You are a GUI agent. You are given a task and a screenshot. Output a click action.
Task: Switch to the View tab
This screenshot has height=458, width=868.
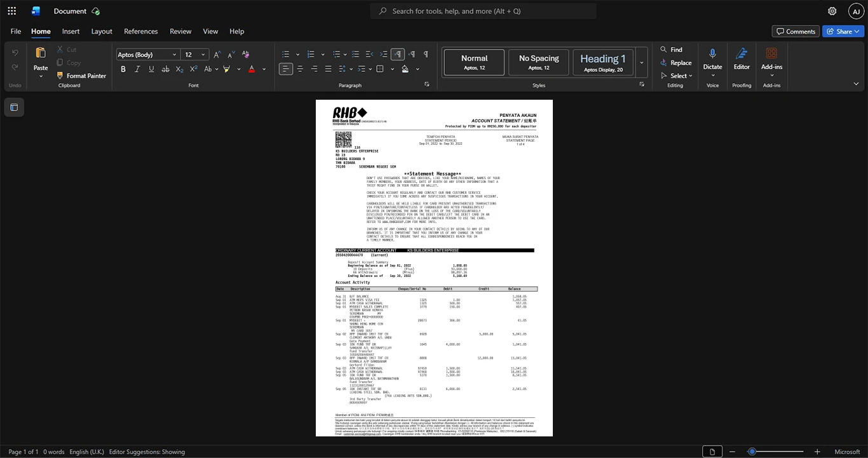click(210, 31)
